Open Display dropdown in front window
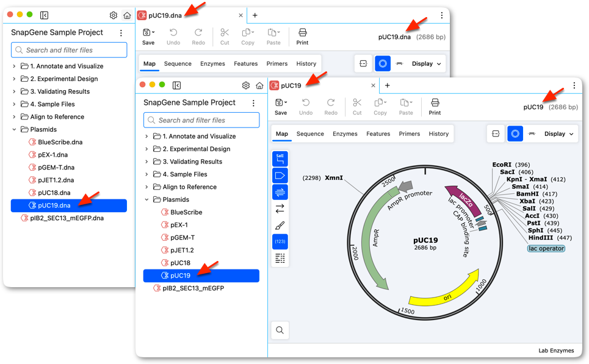The width and height of the screenshot is (589, 364). [x=558, y=134]
